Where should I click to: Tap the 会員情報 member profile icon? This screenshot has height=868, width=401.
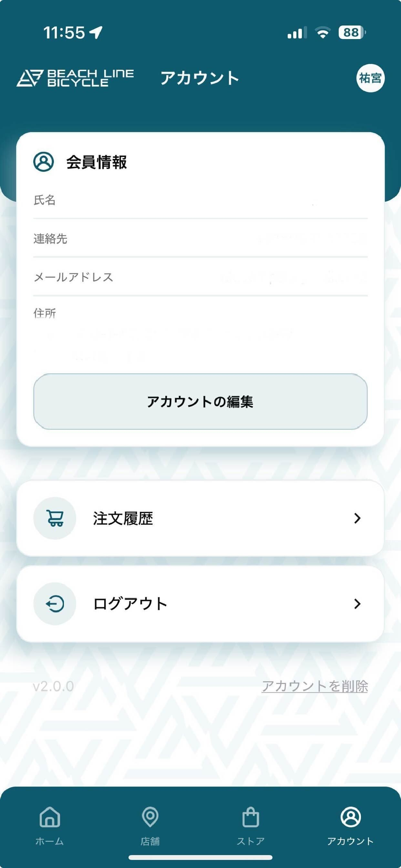[x=44, y=162]
